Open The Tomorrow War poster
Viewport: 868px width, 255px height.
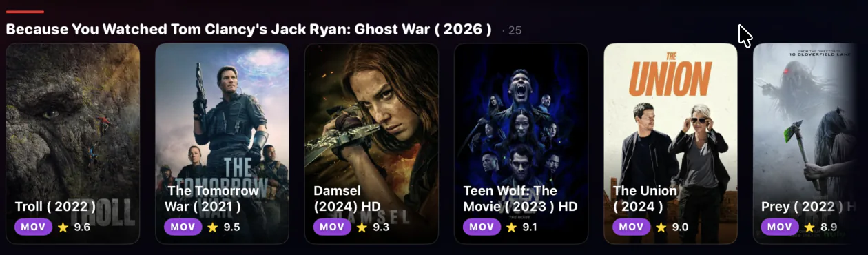[x=222, y=143]
